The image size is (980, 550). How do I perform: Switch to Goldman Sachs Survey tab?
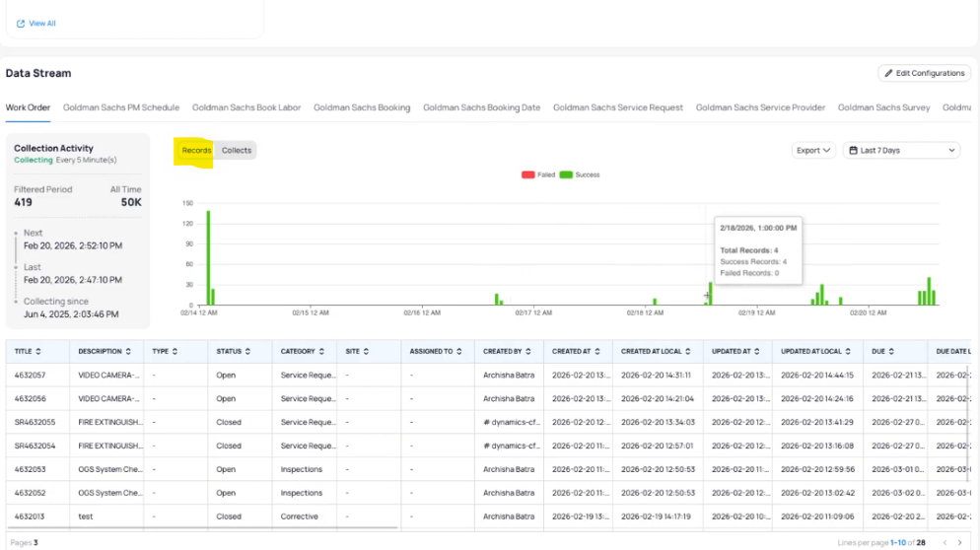883,107
